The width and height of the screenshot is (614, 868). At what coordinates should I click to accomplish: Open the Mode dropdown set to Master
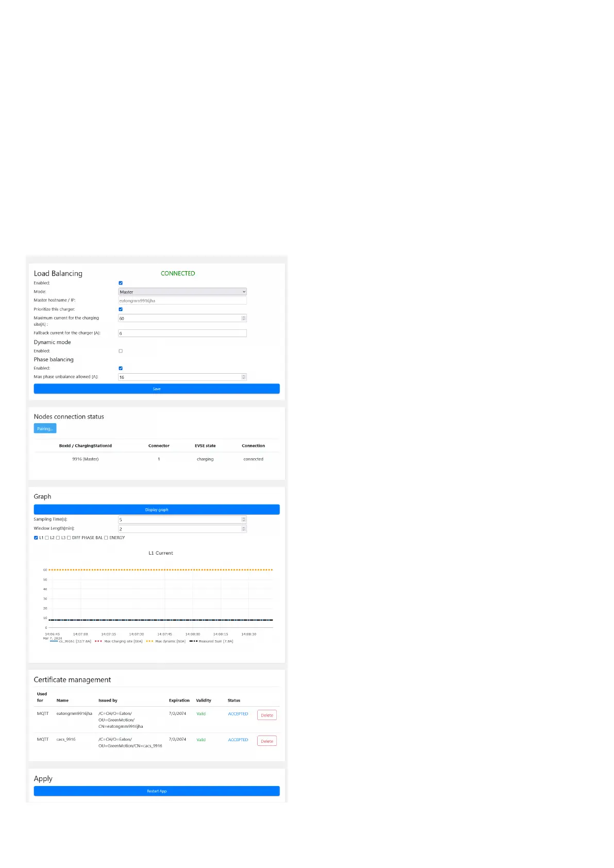182,292
